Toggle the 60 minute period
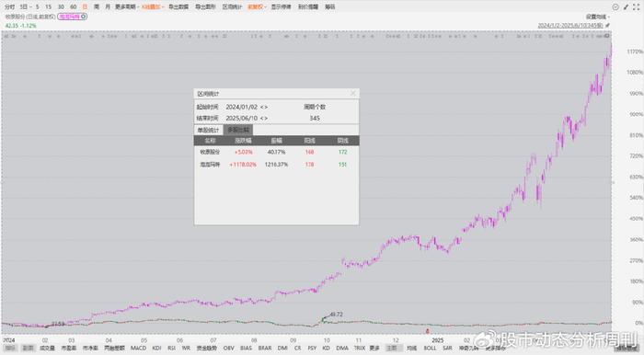644x355 pixels. click(74, 7)
